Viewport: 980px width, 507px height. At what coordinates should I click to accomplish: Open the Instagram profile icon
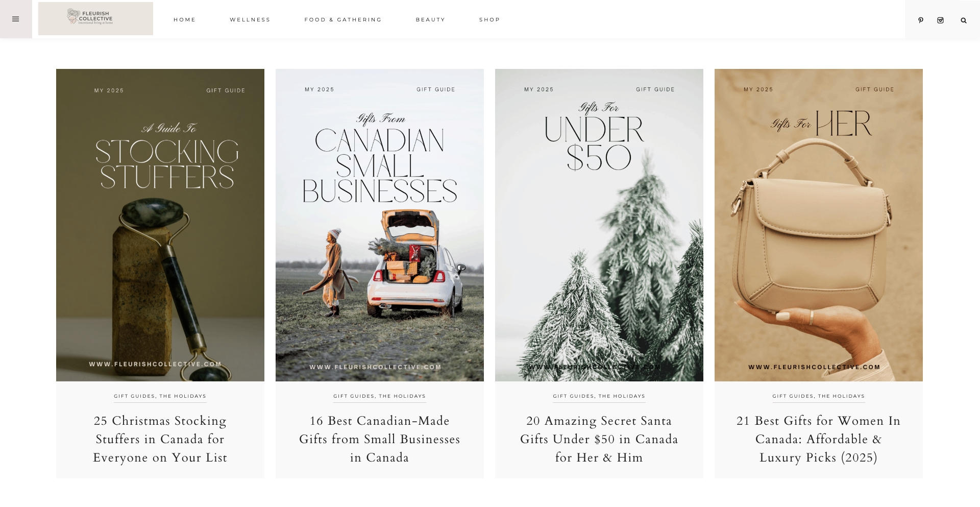(940, 20)
